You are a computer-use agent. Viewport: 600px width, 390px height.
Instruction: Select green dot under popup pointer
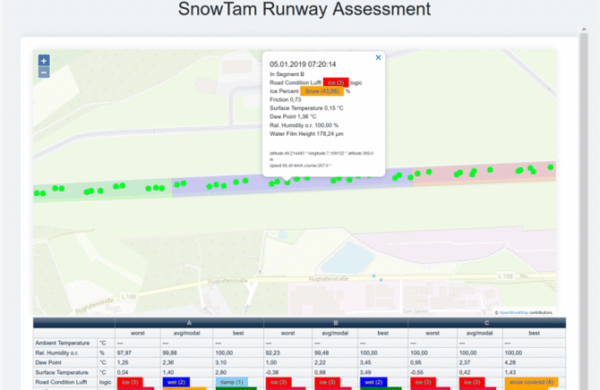click(x=287, y=183)
